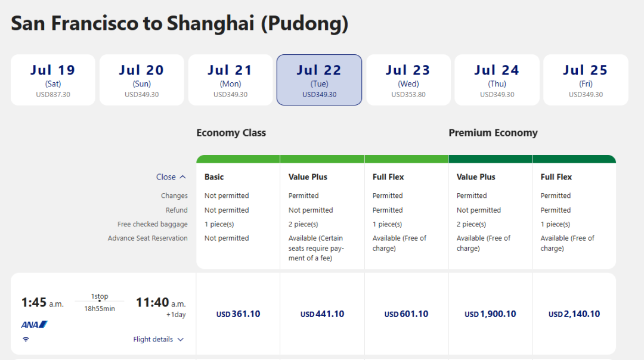Click the Economy Basic fare column header

[214, 177]
